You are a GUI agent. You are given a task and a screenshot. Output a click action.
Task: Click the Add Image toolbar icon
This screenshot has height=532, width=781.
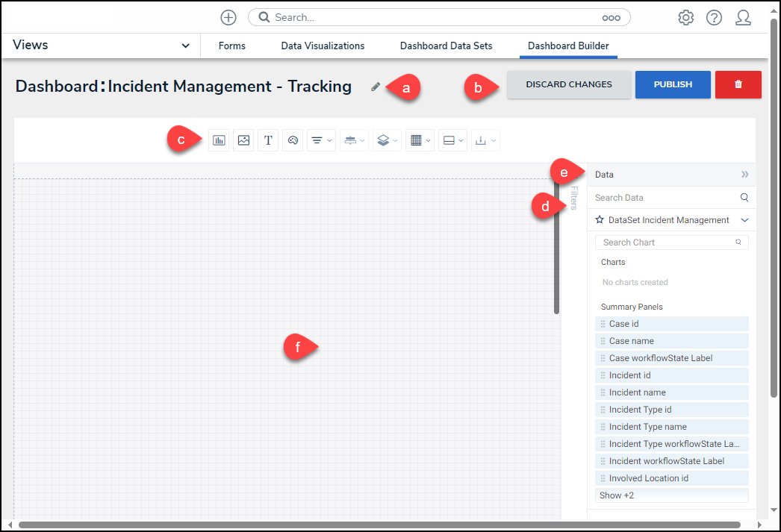pos(243,140)
